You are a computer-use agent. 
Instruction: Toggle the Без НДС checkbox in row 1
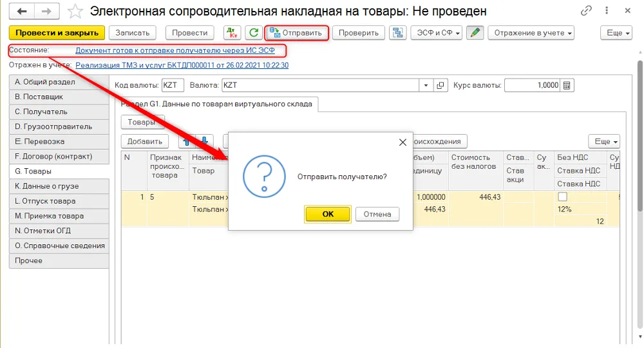(x=562, y=197)
